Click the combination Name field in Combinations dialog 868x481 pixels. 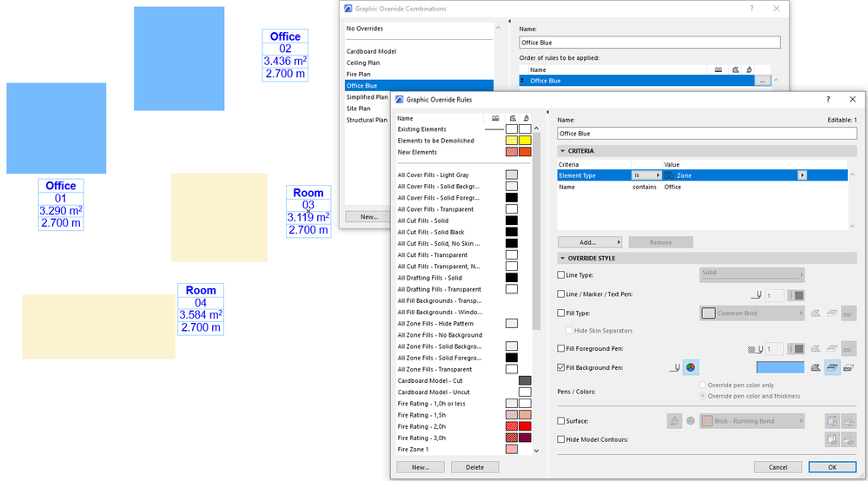650,43
